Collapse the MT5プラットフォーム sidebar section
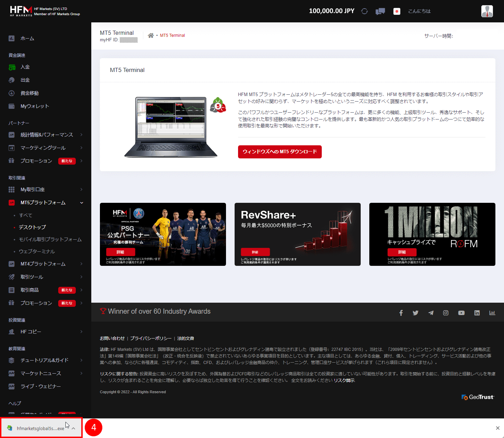 (81, 202)
